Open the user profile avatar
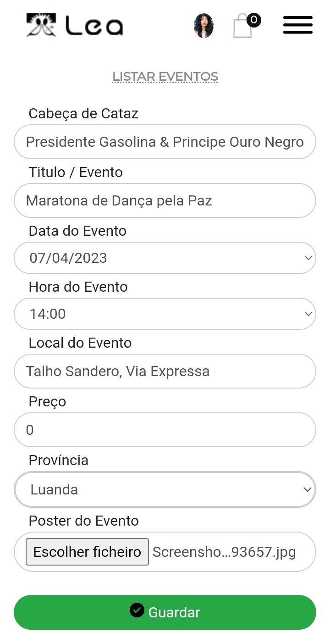Image resolution: width=330 pixels, height=644 pixels. point(203,26)
